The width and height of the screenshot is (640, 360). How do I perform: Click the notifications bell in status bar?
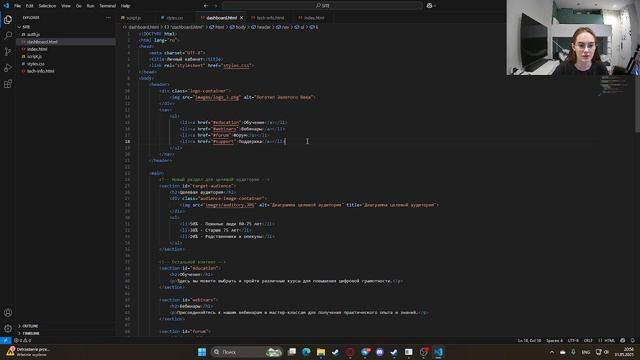[x=633, y=340]
